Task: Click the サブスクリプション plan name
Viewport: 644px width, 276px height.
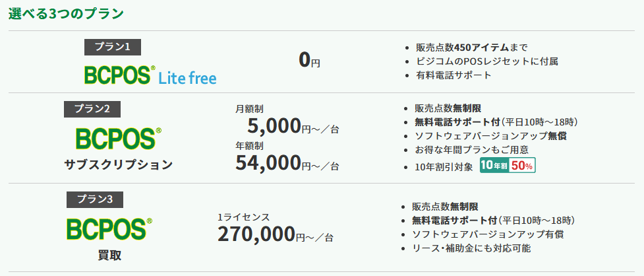Action: point(118,164)
